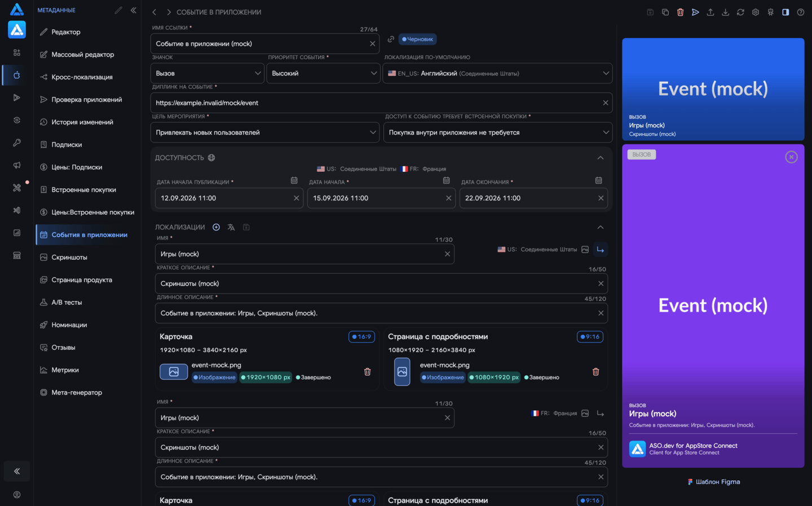Collapse the Локализации section
812x506 pixels.
[601, 227]
